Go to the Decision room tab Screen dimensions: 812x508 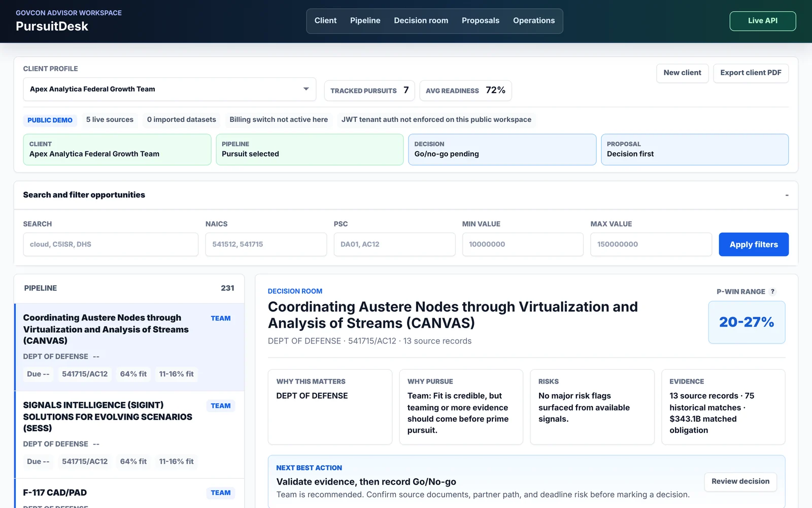pyautogui.click(x=421, y=21)
